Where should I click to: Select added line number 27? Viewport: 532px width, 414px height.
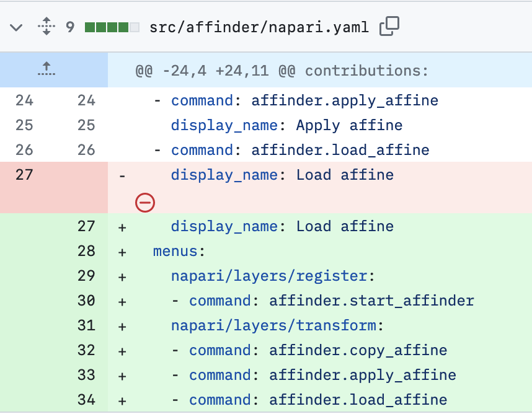pos(86,226)
